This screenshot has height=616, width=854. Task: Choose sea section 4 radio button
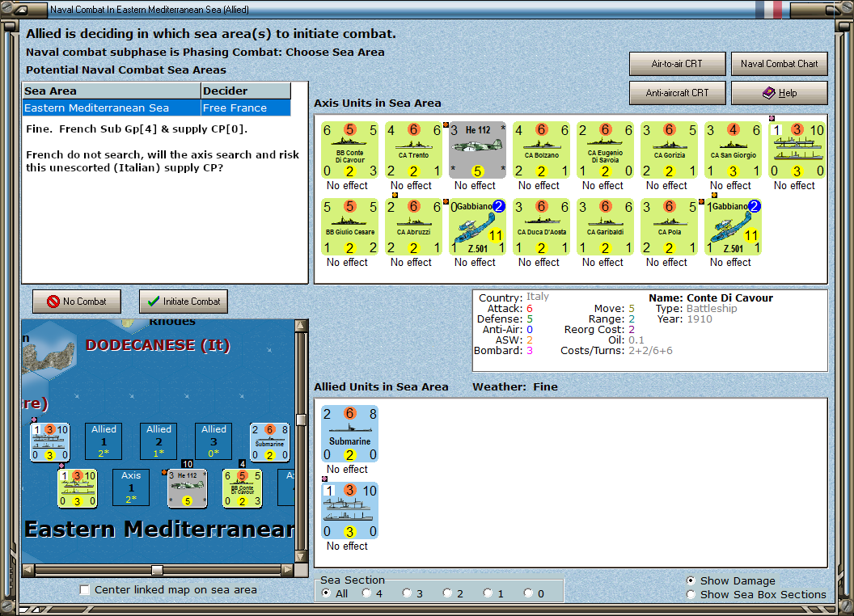366,593
